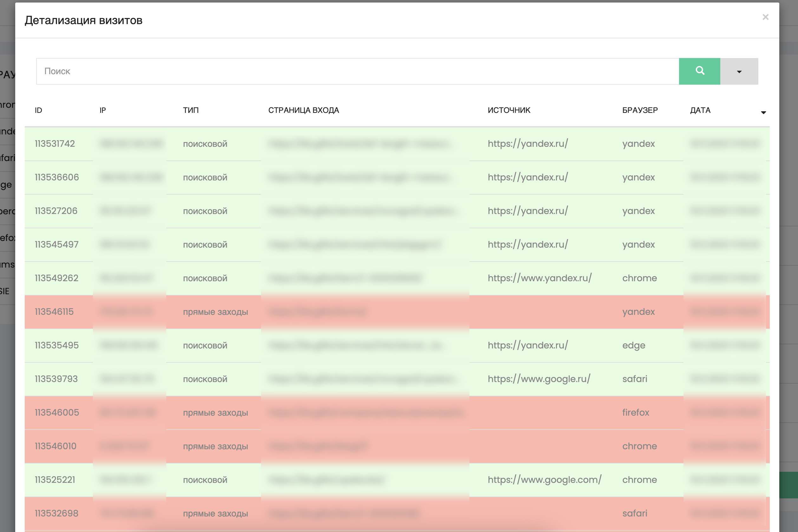Screen dimensions: 798x532
Task: Open source link for visit 113531742
Action: (x=527, y=144)
